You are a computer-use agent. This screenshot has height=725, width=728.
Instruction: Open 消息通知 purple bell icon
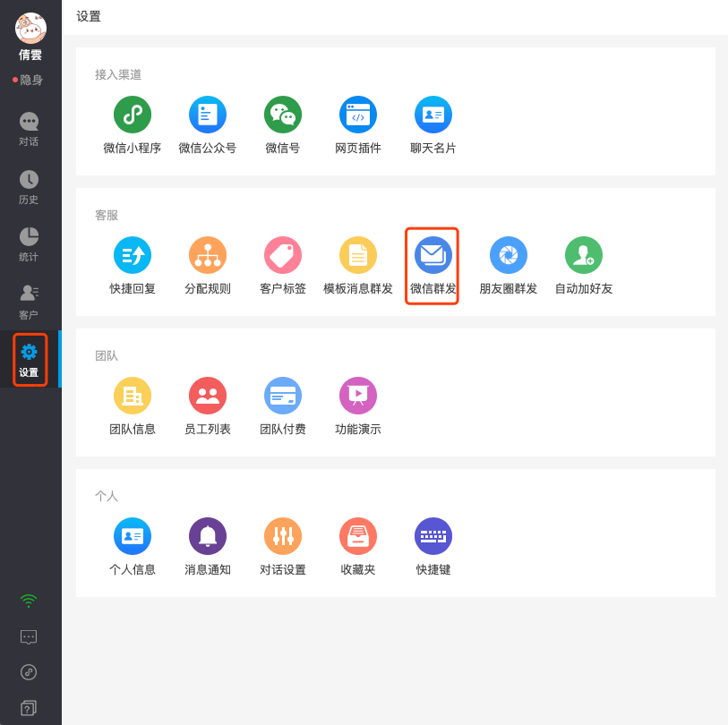[x=208, y=536]
